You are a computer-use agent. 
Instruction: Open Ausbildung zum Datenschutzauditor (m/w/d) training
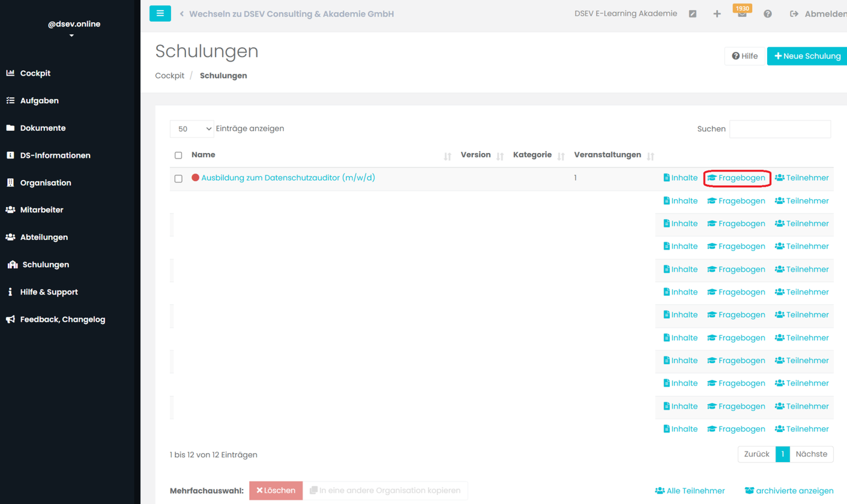point(288,178)
